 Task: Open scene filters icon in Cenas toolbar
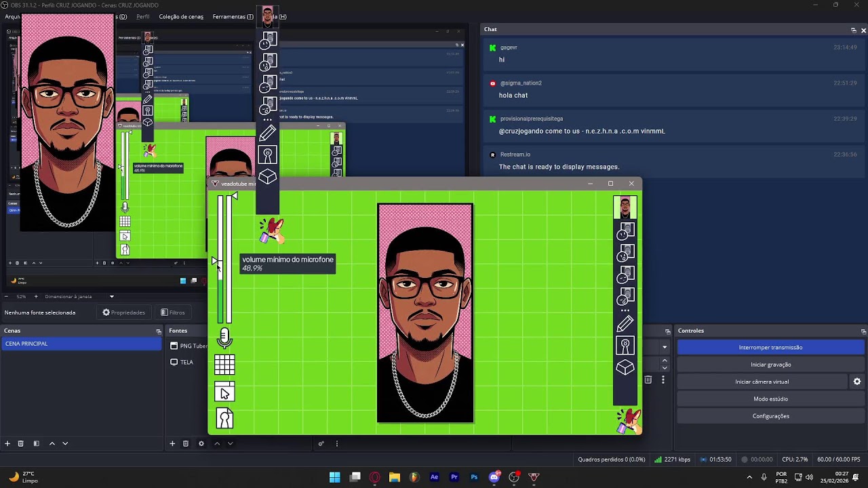[36, 443]
